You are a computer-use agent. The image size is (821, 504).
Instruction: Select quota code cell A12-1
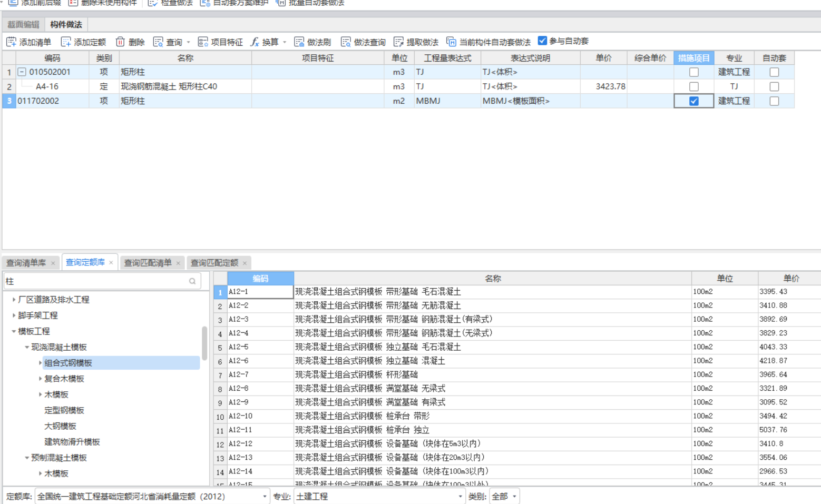pyautogui.click(x=260, y=292)
